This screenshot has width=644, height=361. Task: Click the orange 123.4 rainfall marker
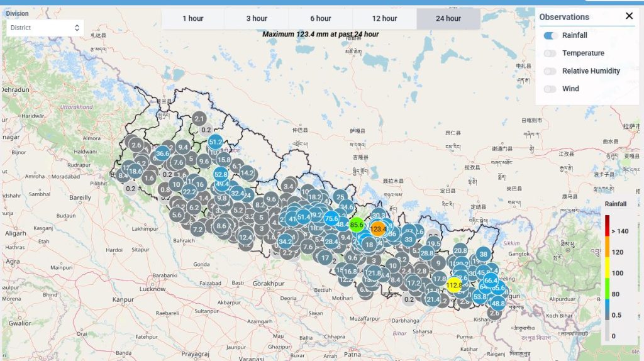click(x=378, y=229)
